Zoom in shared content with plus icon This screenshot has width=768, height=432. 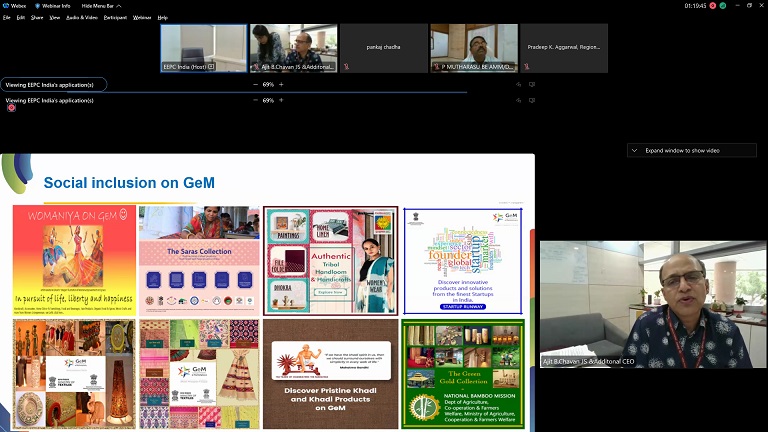pos(281,85)
